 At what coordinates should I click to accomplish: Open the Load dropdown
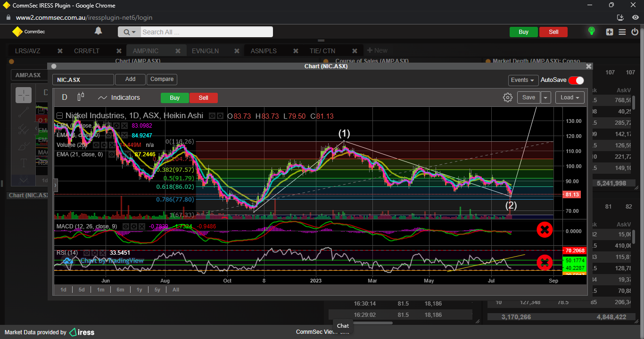click(x=570, y=97)
